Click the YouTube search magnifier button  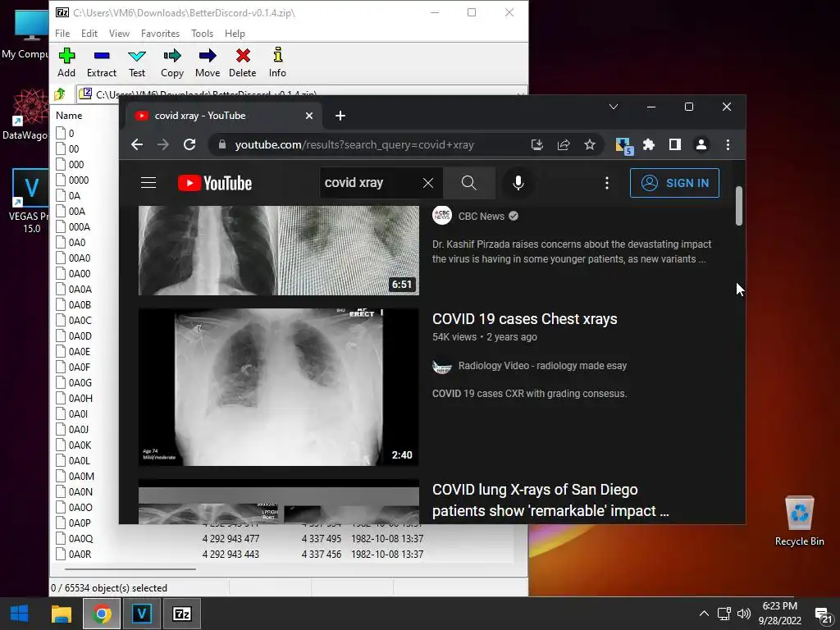(x=468, y=183)
